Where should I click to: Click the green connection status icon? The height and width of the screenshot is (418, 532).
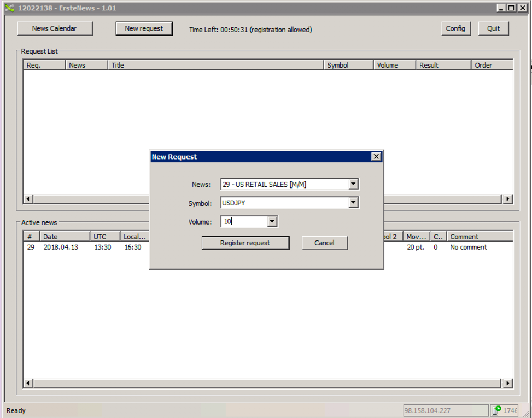498,410
